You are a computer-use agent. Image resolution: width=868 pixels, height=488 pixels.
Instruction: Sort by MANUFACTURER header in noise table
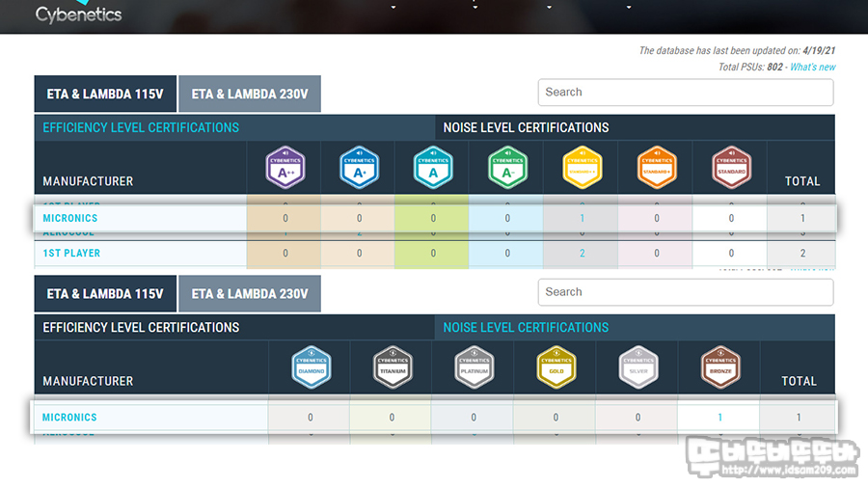pyautogui.click(x=88, y=181)
